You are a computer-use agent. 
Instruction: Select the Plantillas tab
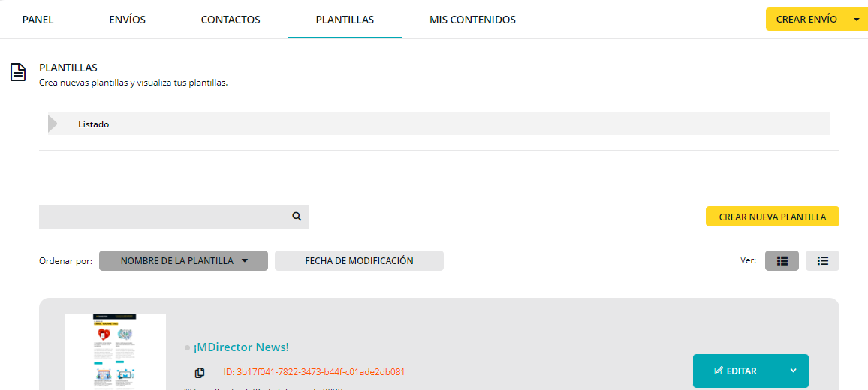pos(345,19)
